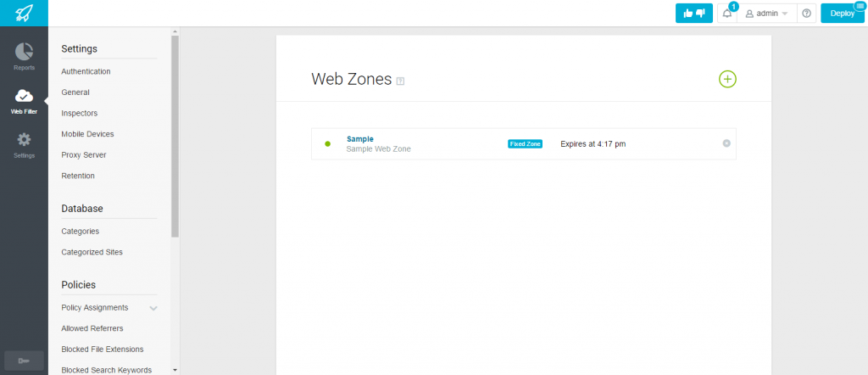Screen dimensions: 868x375
Task: Open Categorized Sites under Database
Action: click(x=92, y=252)
